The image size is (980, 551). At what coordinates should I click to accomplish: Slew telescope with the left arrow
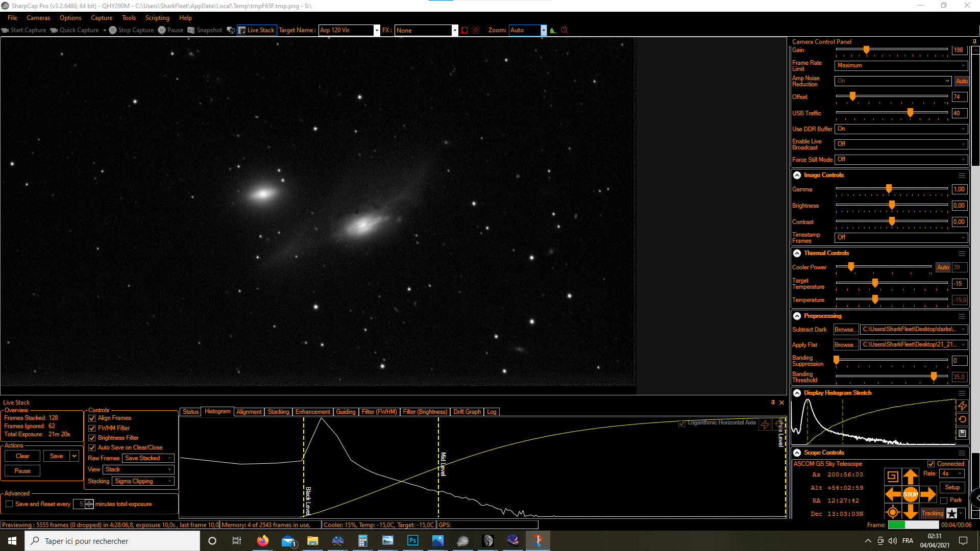pyautogui.click(x=893, y=494)
